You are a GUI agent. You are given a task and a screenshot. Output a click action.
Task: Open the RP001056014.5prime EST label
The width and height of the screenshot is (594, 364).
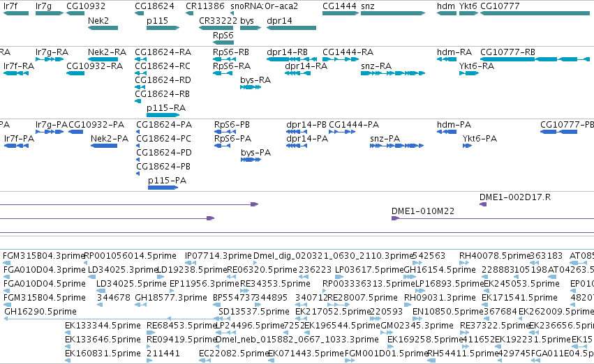[x=130, y=256]
